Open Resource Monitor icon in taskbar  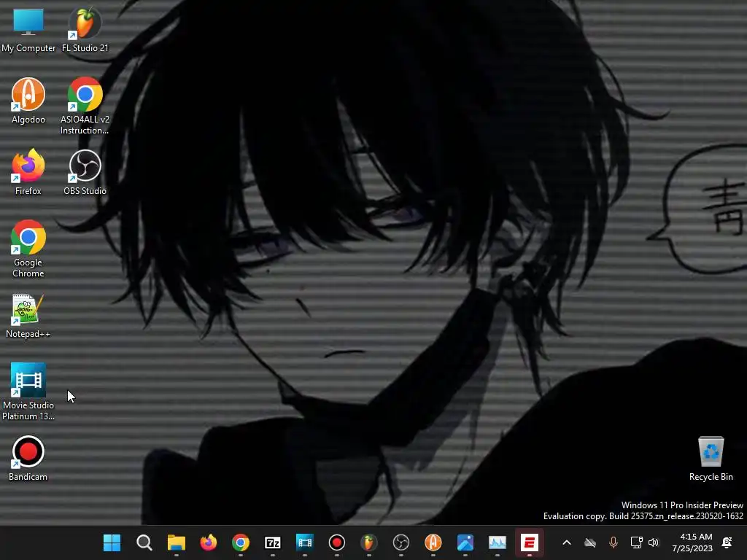(498, 542)
